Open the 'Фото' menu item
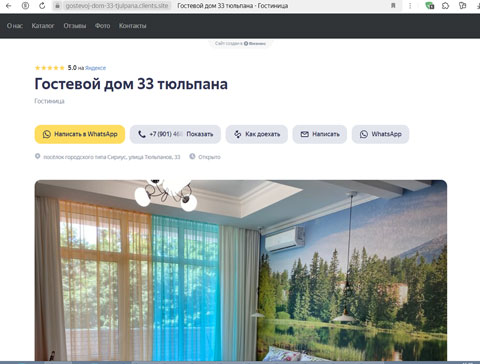The height and width of the screenshot is (364, 480). [x=102, y=26]
